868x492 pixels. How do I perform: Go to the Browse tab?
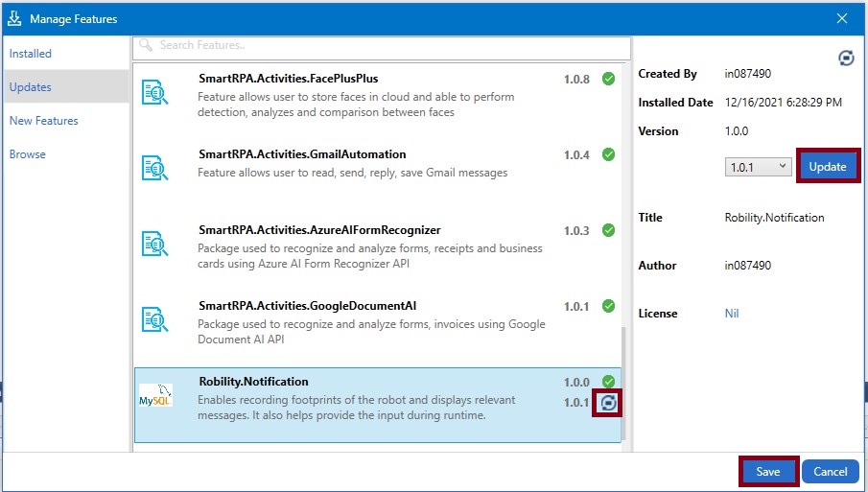click(28, 154)
